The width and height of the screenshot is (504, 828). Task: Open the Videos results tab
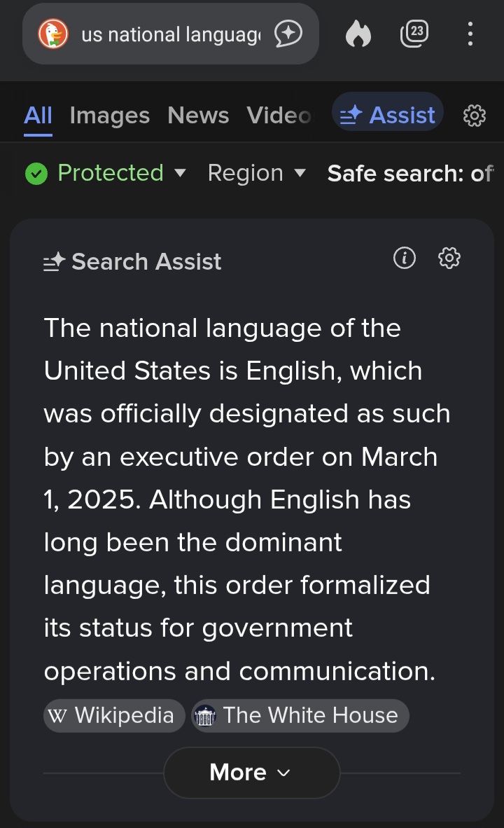coord(279,116)
